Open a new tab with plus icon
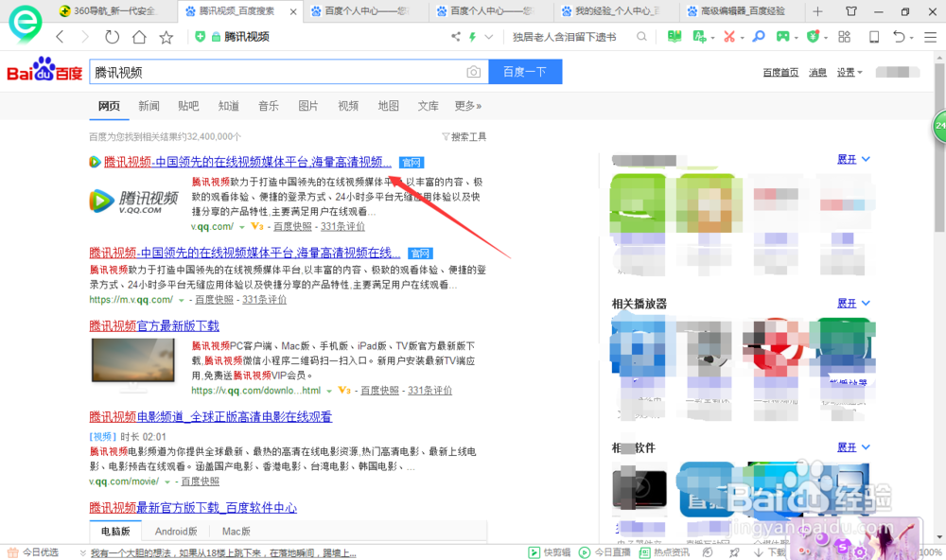946x560 pixels. (x=817, y=10)
